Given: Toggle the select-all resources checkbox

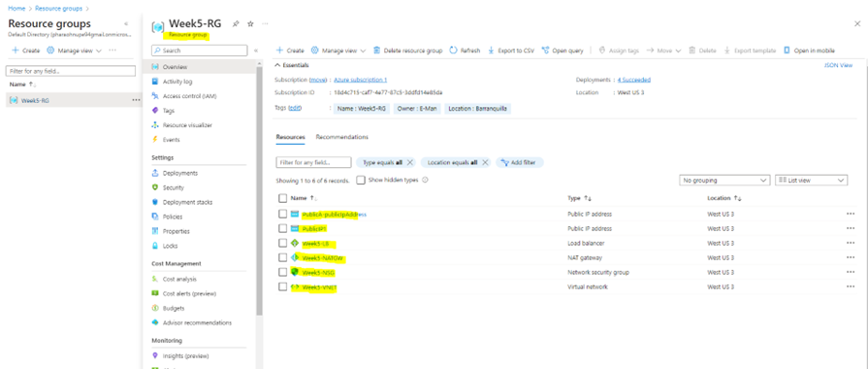Looking at the screenshot, I should pos(283,198).
